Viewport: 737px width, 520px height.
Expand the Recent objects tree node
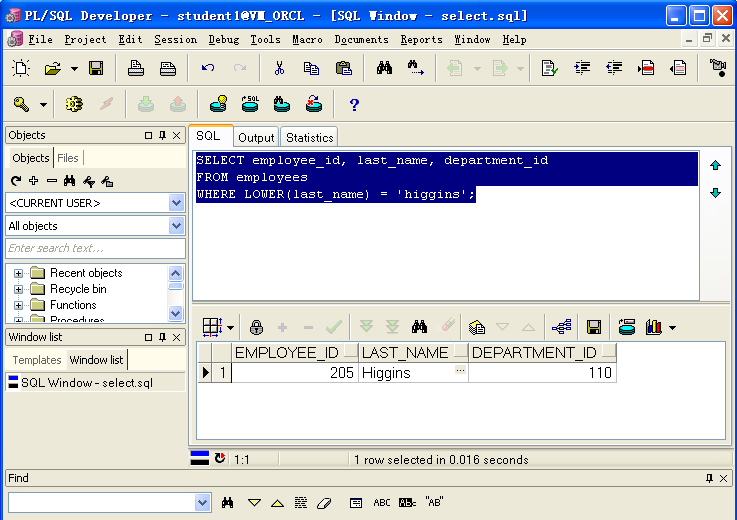coord(18,273)
